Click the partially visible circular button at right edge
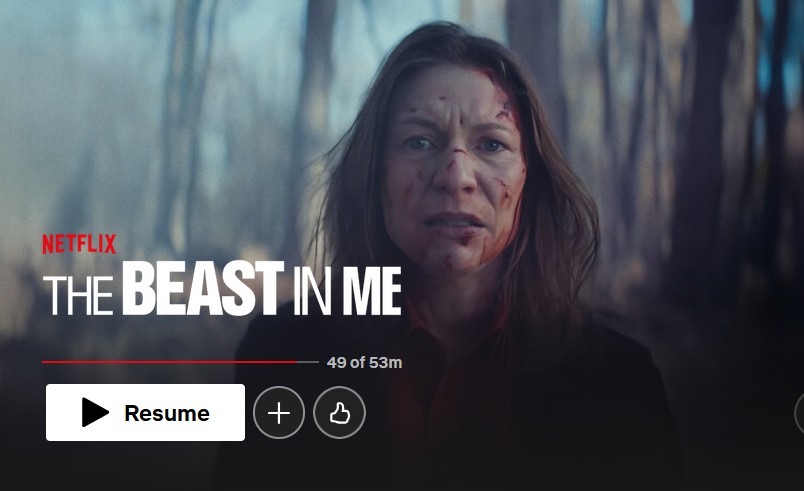The height and width of the screenshot is (491, 804). pyautogui.click(x=799, y=413)
